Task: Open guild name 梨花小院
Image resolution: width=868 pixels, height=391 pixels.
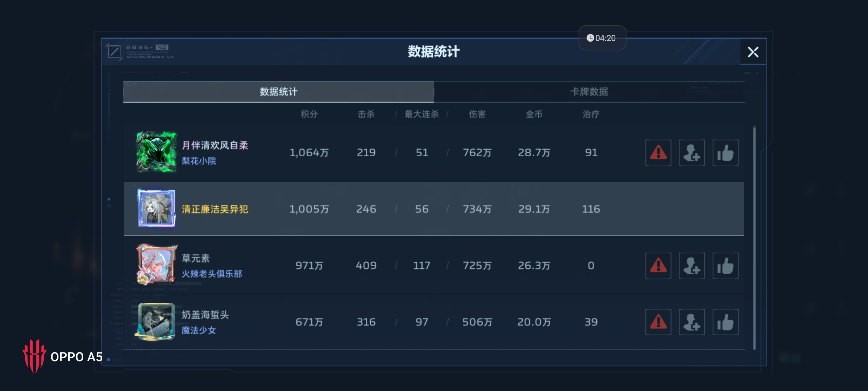Action: 199,161
